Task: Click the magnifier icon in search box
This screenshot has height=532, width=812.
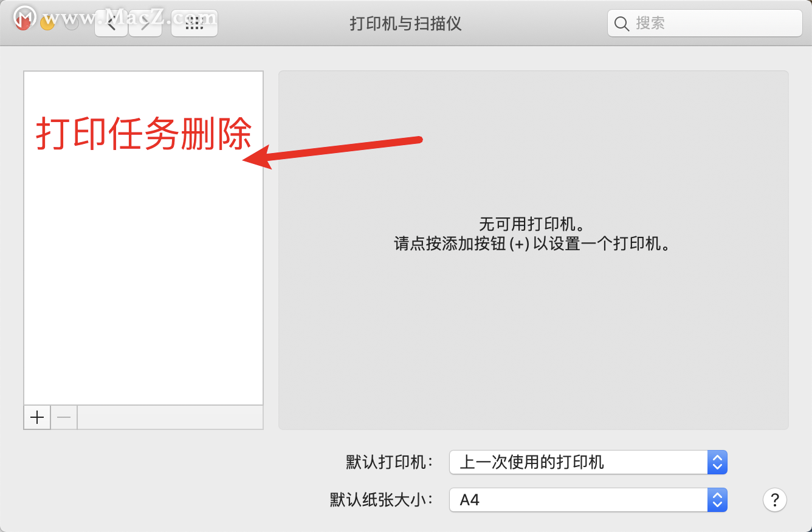Action: [622, 24]
